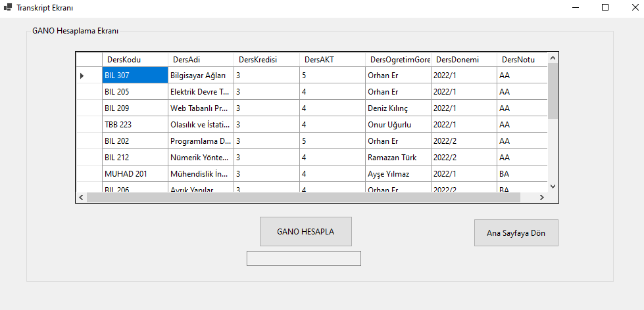Return via Ana Sayfaya Dön button
644x310 pixels.
click(x=516, y=233)
